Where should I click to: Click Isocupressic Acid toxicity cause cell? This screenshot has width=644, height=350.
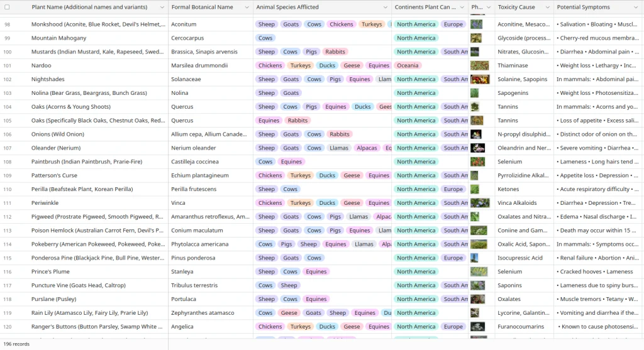[x=524, y=258]
